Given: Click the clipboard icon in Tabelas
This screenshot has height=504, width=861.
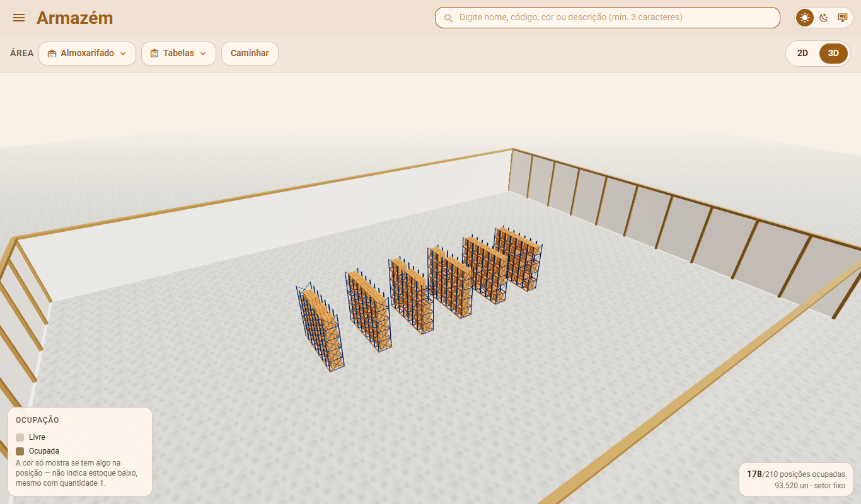Looking at the screenshot, I should 154,54.
